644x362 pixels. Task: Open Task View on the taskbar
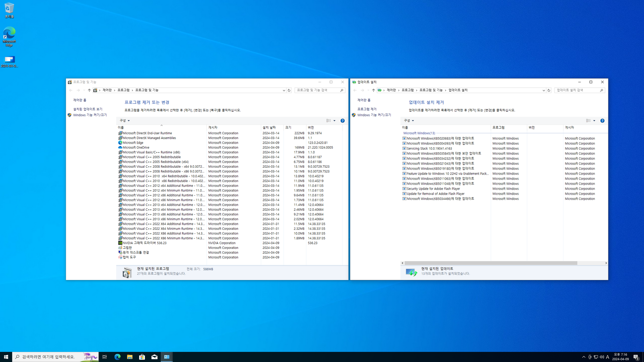pyautogui.click(x=105, y=357)
